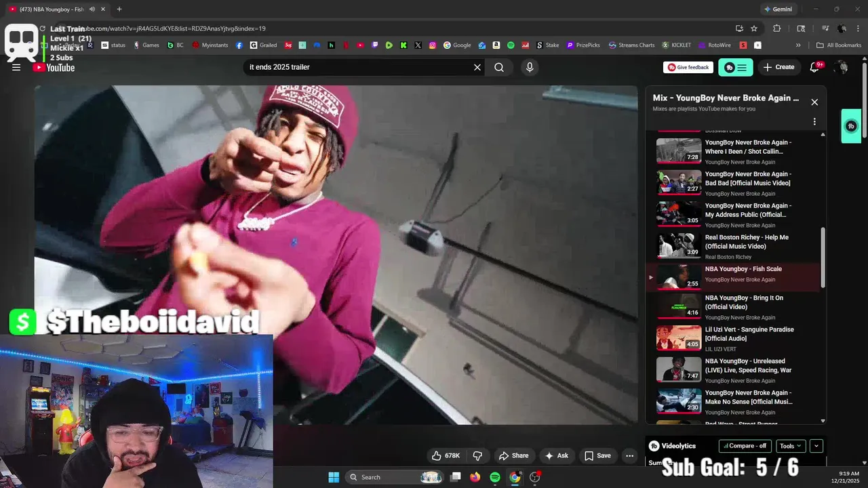This screenshot has height=488, width=868.
Task: Open the Unreleased LIVE Speed Racing thumbnail
Action: click(679, 369)
